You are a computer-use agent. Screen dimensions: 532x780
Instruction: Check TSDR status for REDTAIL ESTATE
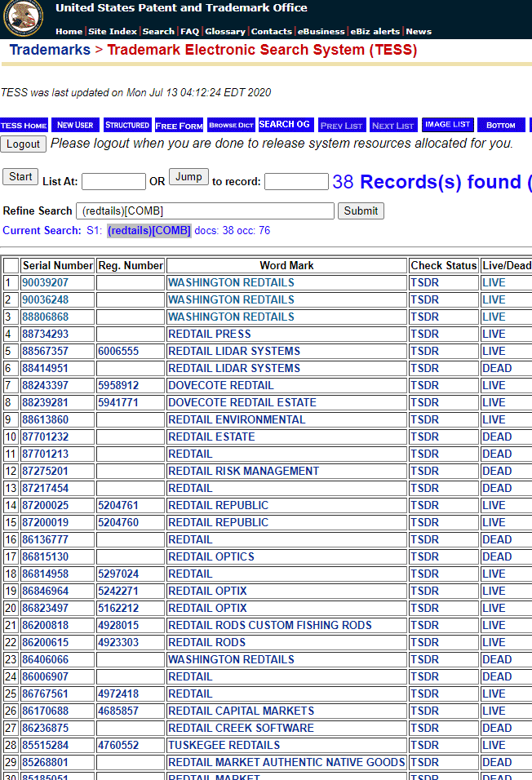(424, 437)
